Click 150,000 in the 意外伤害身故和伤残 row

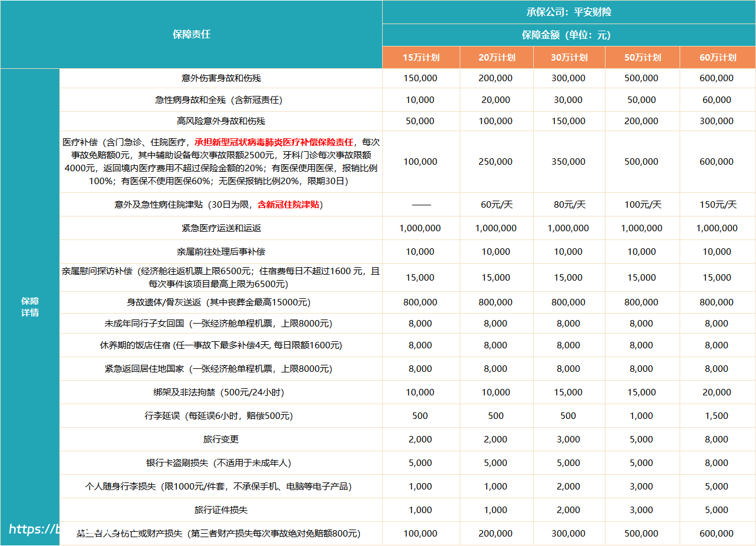point(420,78)
